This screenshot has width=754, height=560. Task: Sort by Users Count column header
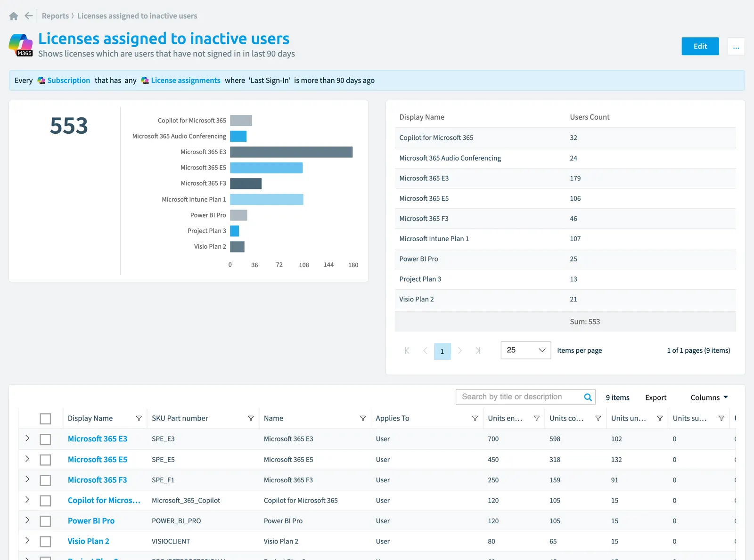coord(590,117)
